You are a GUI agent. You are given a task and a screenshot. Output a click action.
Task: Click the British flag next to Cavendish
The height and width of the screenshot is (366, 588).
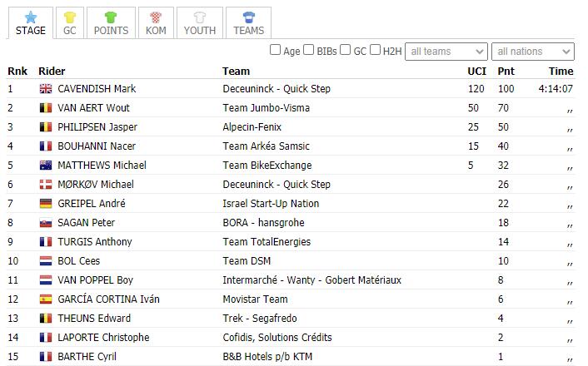[46, 89]
